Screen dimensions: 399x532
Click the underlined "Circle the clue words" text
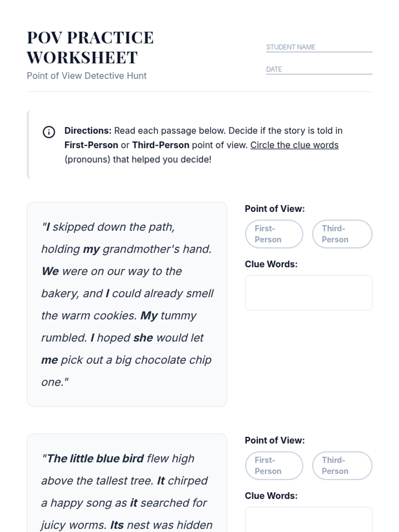click(x=294, y=145)
